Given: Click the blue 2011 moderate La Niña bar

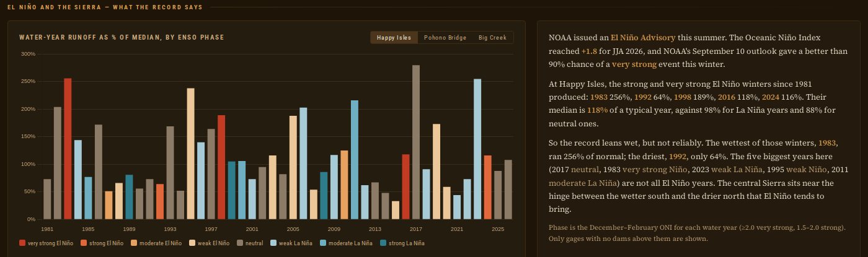Looking at the screenshot, I should click(x=355, y=160).
